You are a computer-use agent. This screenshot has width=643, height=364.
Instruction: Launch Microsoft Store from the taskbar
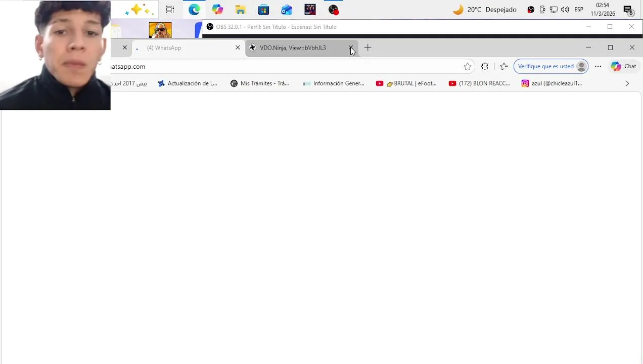[x=263, y=10]
